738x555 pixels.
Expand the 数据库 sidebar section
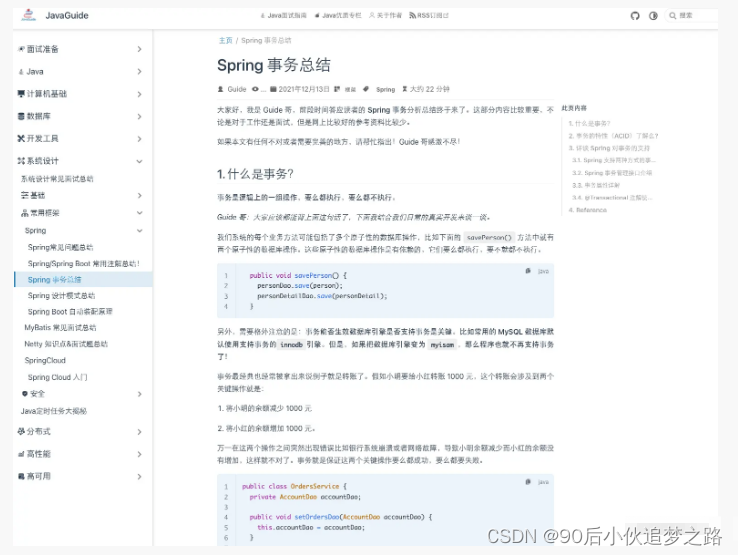click(139, 116)
